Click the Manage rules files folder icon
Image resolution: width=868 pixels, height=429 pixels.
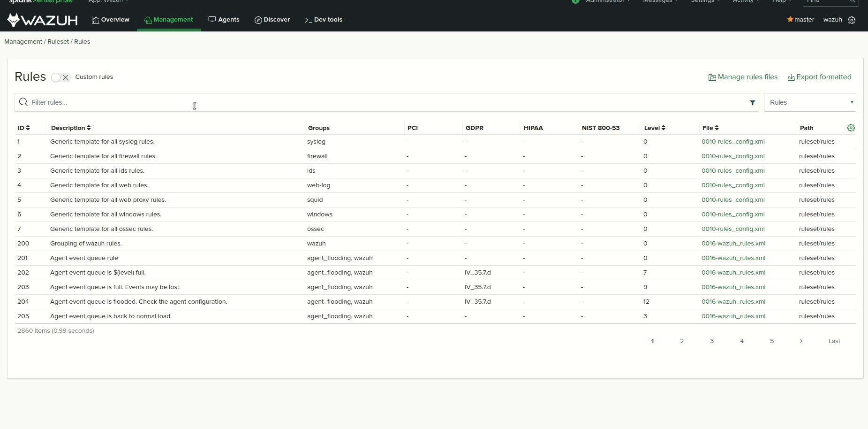(712, 77)
